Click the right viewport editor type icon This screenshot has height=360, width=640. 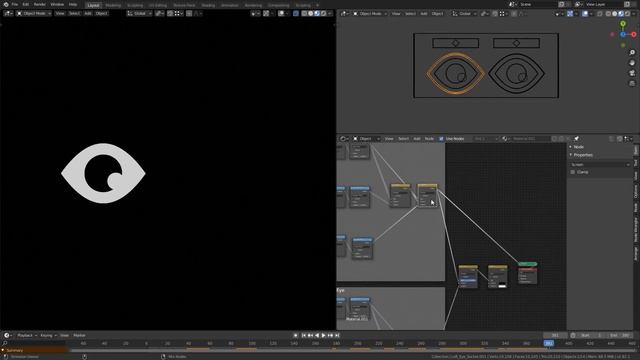344,13
